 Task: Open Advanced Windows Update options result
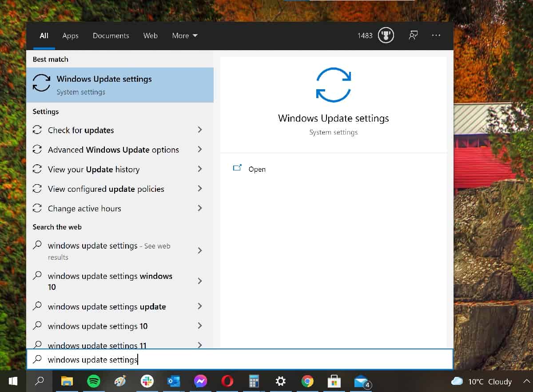click(x=113, y=150)
